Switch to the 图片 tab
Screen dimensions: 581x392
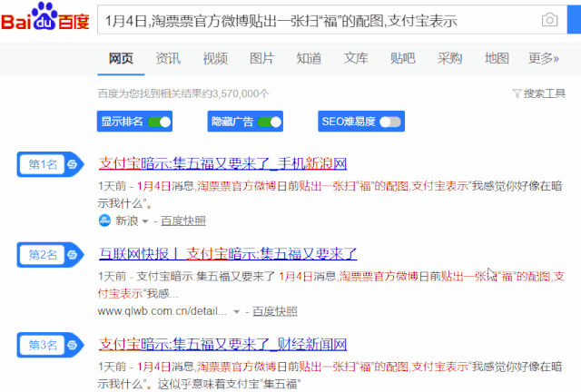click(x=261, y=58)
